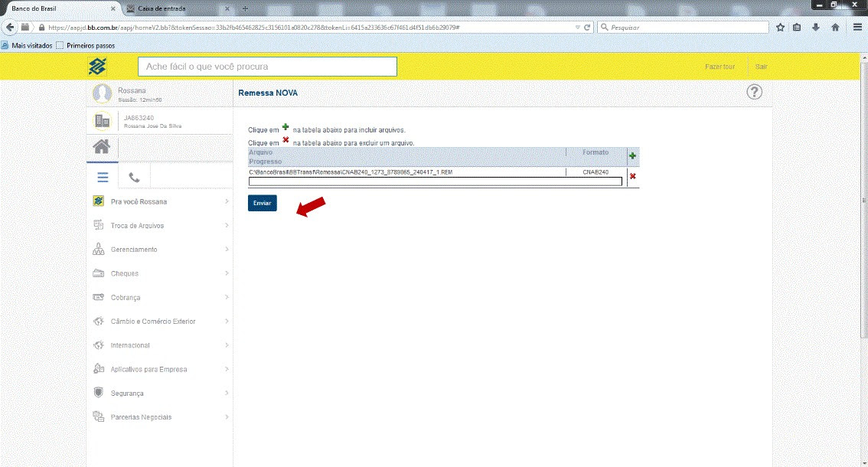This screenshot has width=868, height=467.
Task: Open Pra você Rossana menu item
Action: (x=161, y=201)
